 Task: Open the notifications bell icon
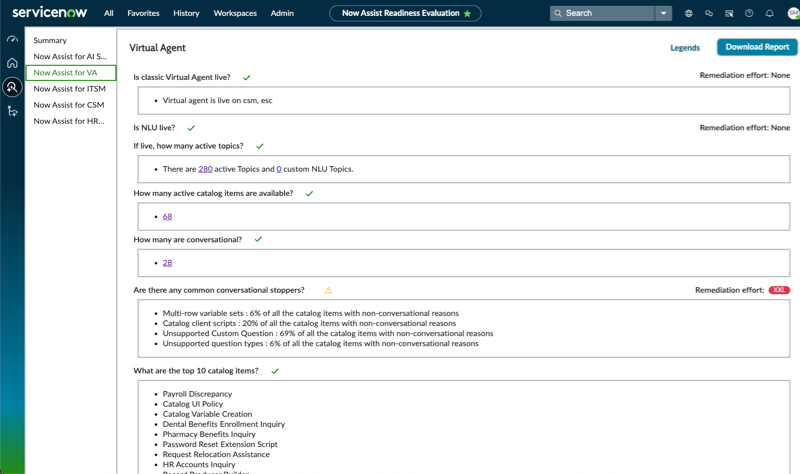tap(769, 14)
